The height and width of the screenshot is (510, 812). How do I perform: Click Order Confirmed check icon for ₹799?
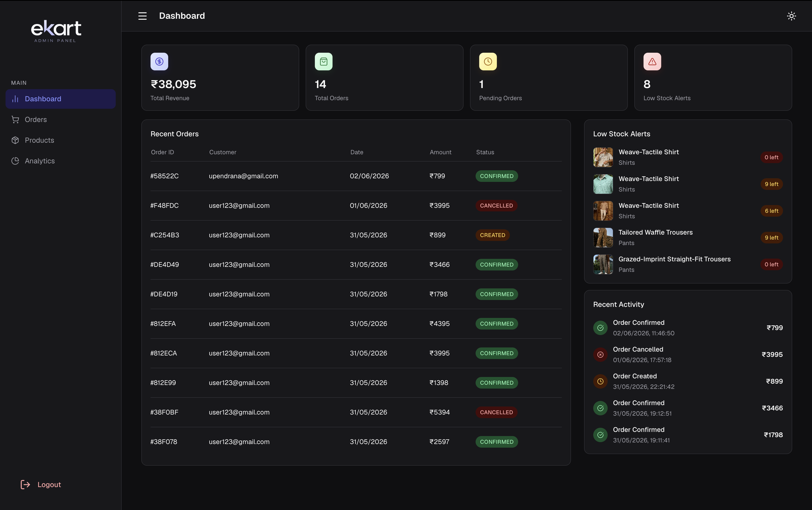(600, 328)
